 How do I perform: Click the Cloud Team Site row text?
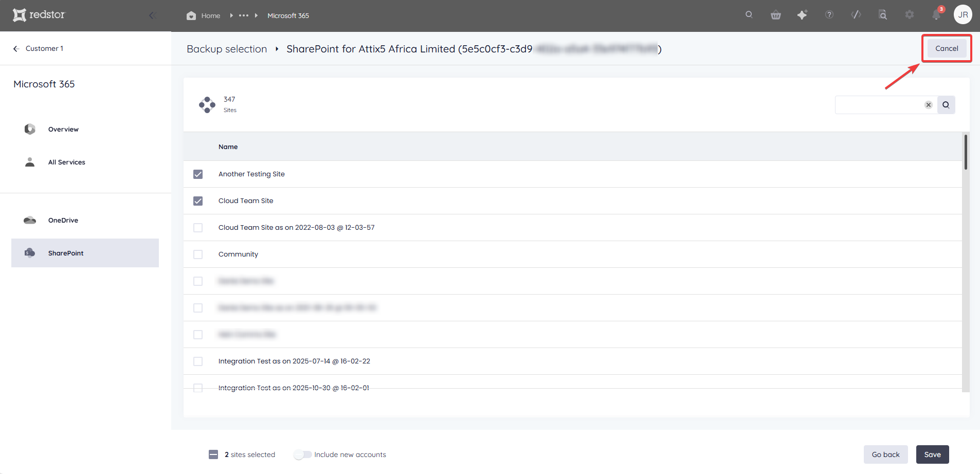coord(246,200)
